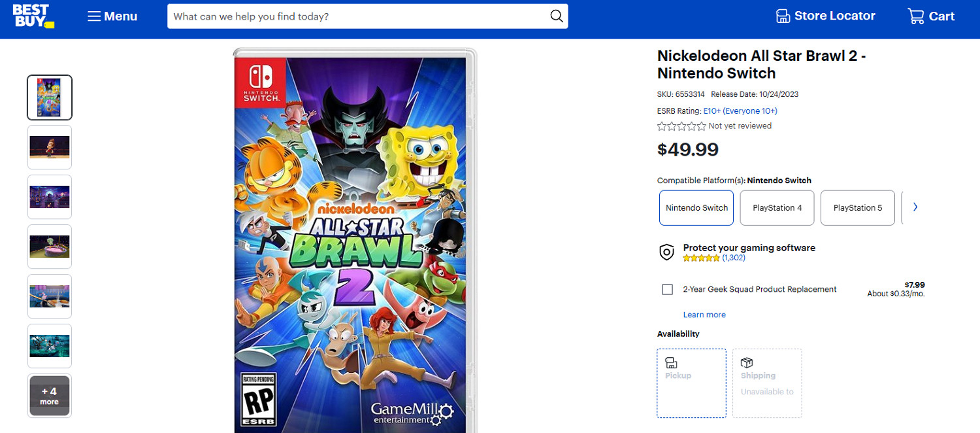Show the '+4 more' images
980x433 pixels.
point(50,396)
